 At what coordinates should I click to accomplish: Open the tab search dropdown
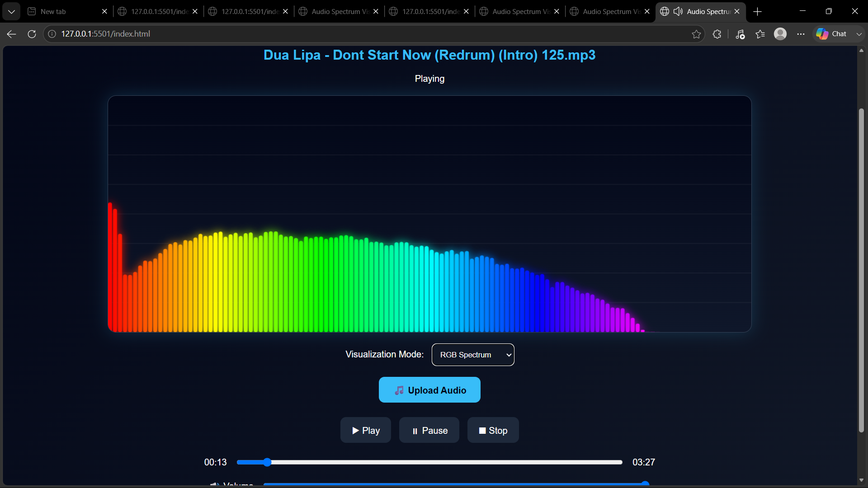coord(11,11)
